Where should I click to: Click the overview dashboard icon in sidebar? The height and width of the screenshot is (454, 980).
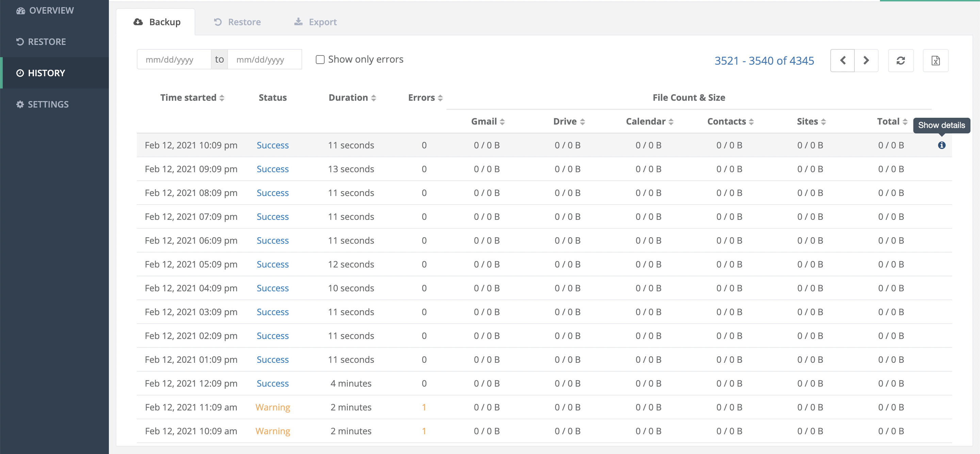20,11
